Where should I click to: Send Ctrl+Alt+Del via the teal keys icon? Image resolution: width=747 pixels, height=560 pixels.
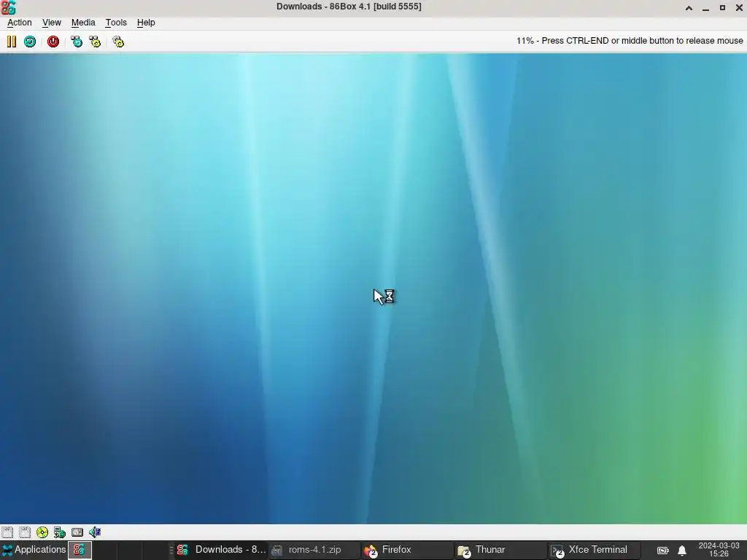(76, 42)
